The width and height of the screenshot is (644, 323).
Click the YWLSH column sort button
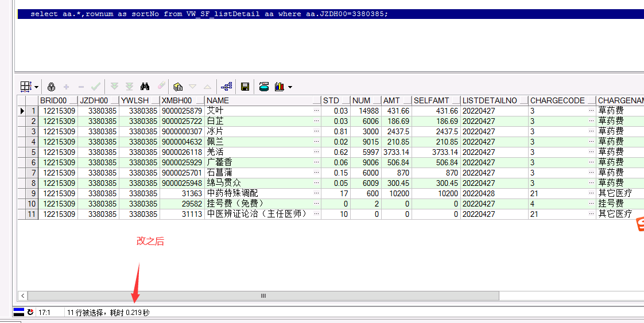click(155, 100)
